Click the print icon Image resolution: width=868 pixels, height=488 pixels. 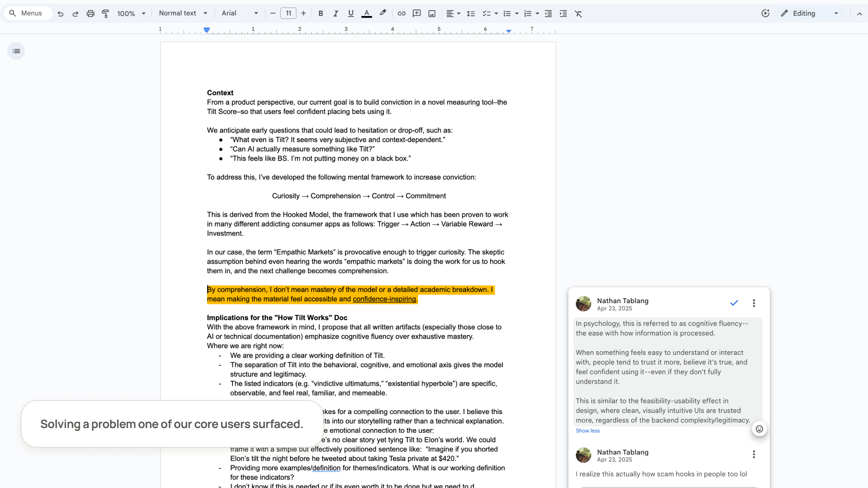click(90, 14)
